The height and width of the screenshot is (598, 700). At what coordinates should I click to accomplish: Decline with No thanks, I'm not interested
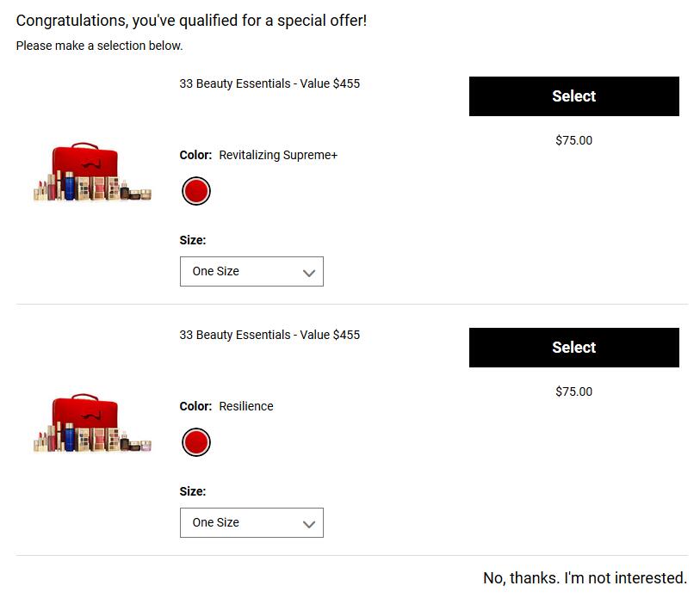click(585, 578)
